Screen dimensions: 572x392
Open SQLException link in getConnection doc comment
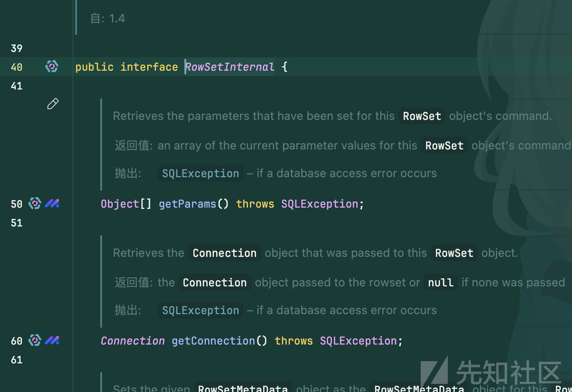(201, 311)
